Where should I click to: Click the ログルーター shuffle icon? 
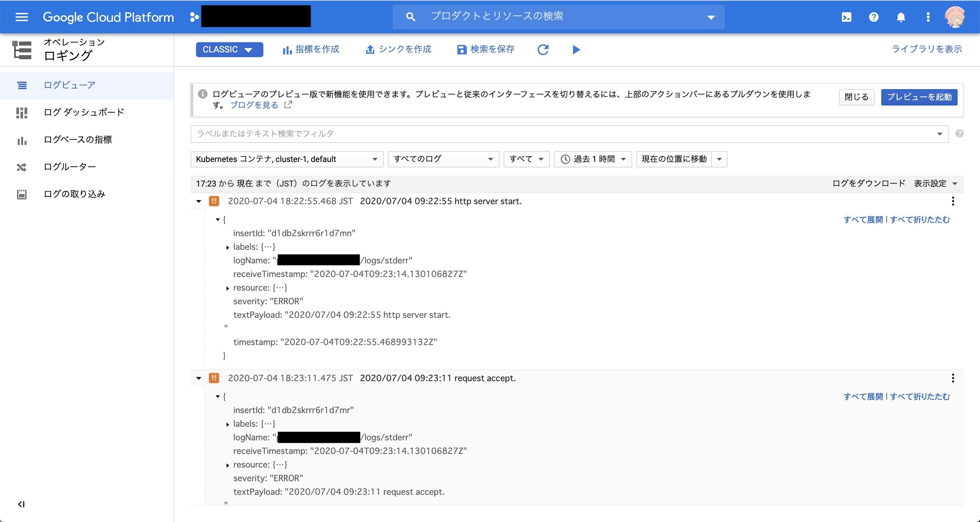click(22, 167)
